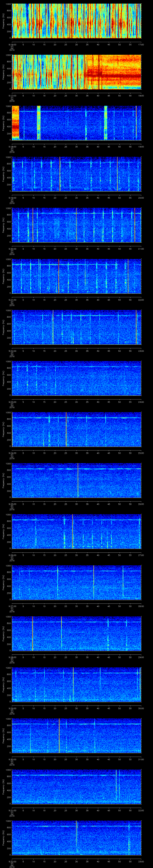
Task: Click the 9:31:00 start time label
Action: tap(12, 810)
